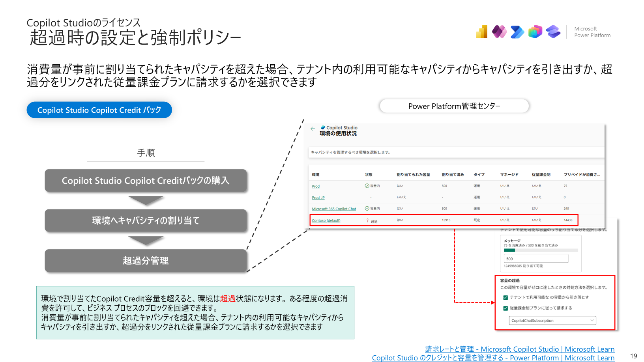Click the 1249986085 割り当て可能 text

[x=523, y=266]
